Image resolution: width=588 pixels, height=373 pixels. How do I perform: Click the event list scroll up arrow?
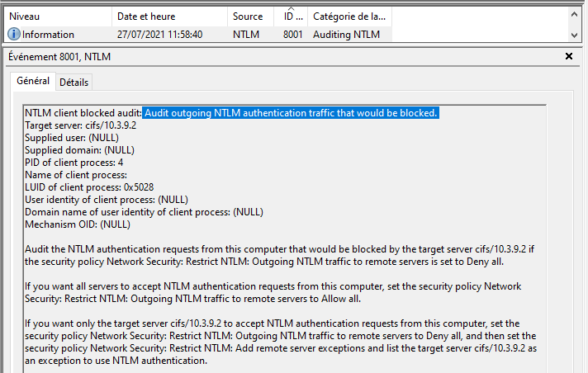pyautogui.click(x=574, y=15)
